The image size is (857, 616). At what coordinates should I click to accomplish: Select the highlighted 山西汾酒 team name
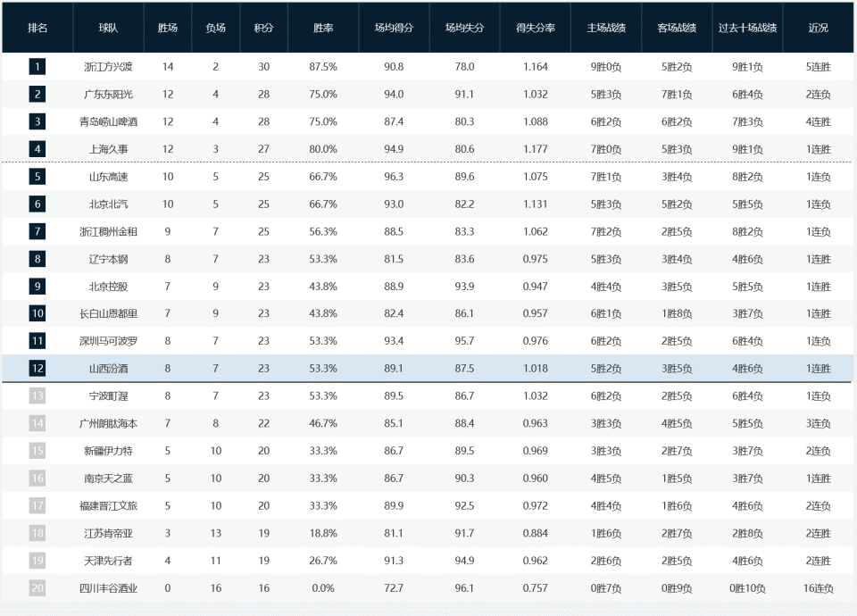(x=108, y=369)
